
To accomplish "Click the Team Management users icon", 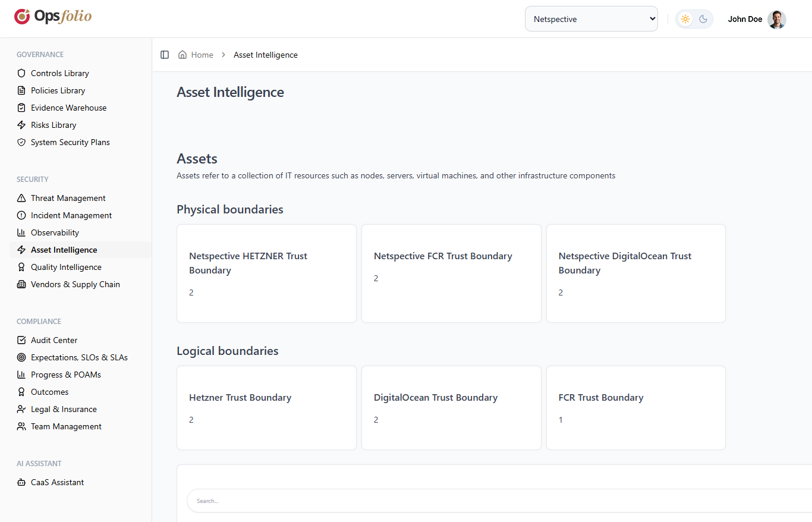I will coord(21,426).
